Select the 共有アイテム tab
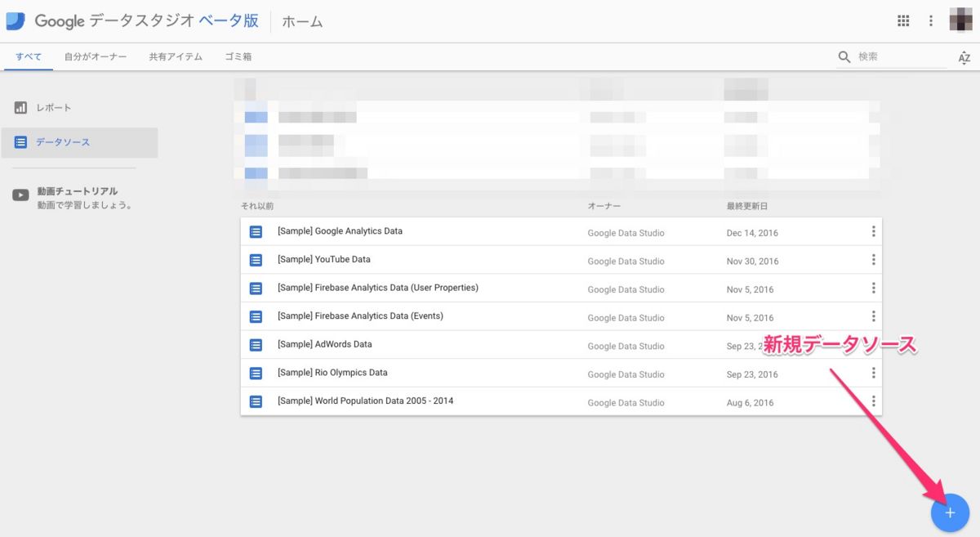Image resolution: width=980 pixels, height=537 pixels. [x=176, y=57]
